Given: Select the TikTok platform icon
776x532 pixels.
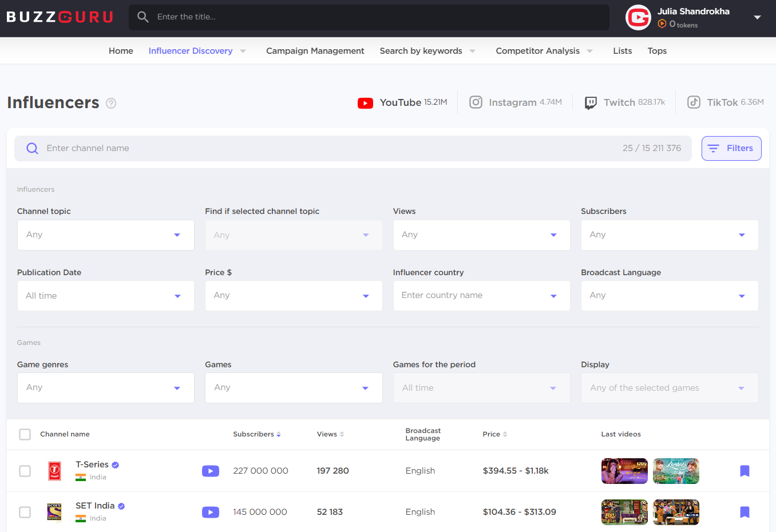Looking at the screenshot, I should tap(694, 102).
